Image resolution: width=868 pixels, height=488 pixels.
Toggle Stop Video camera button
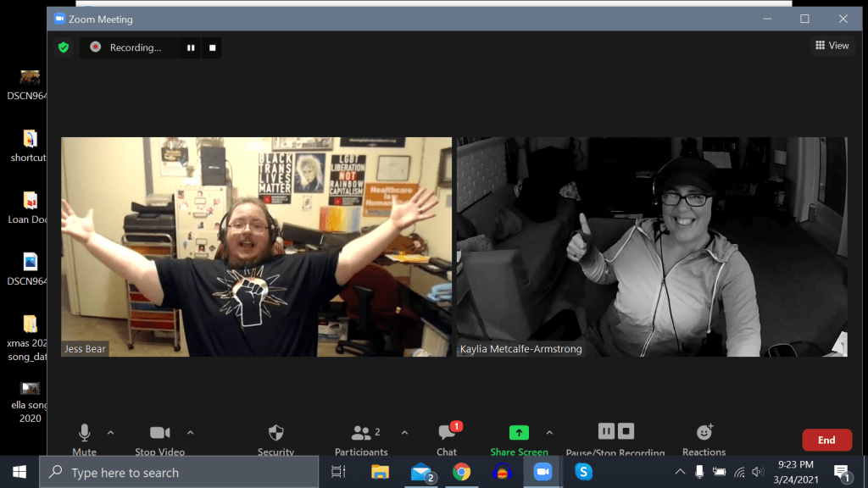click(x=159, y=434)
